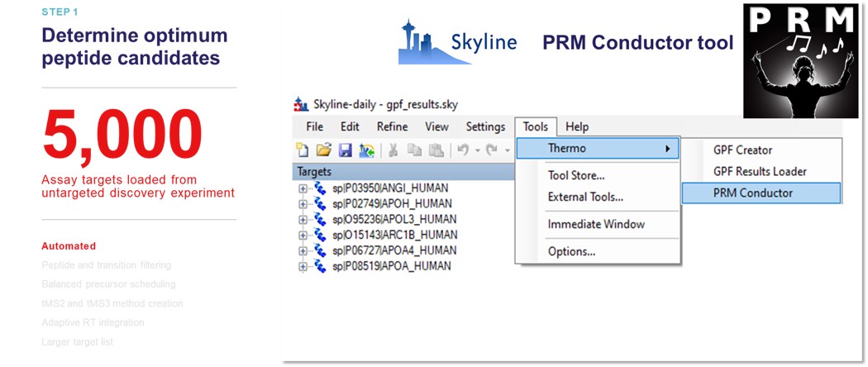Select Immediate Window menu entry
868x367 pixels.
(598, 224)
